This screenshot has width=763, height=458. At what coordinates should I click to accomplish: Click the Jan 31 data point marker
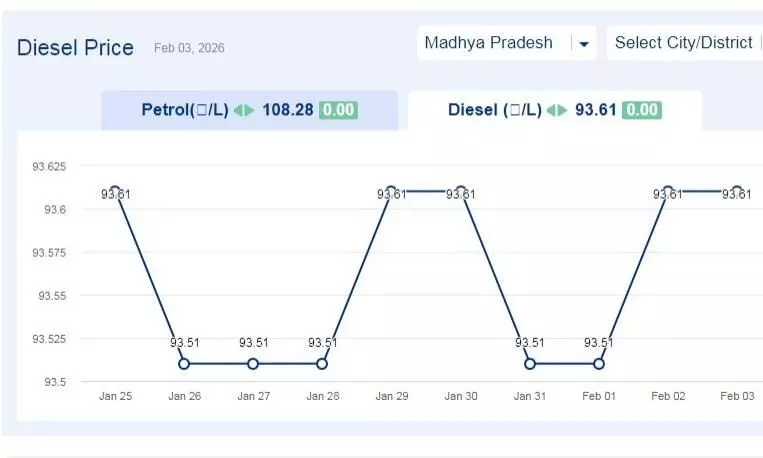[530, 364]
